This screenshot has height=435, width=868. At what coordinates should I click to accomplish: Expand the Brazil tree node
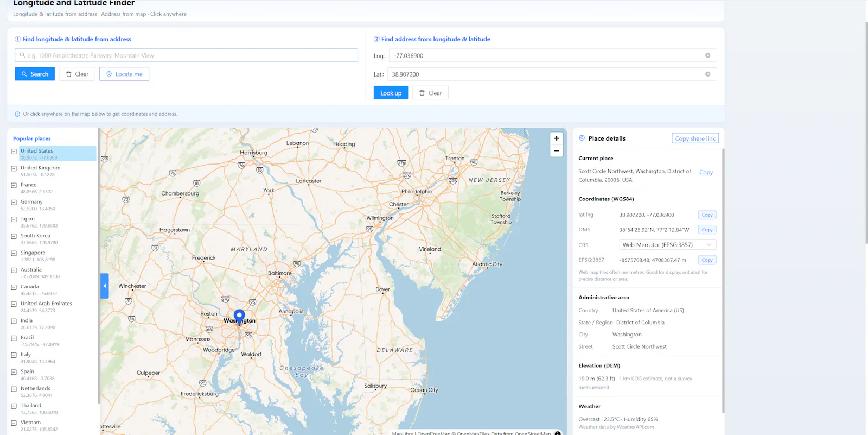[14, 338]
